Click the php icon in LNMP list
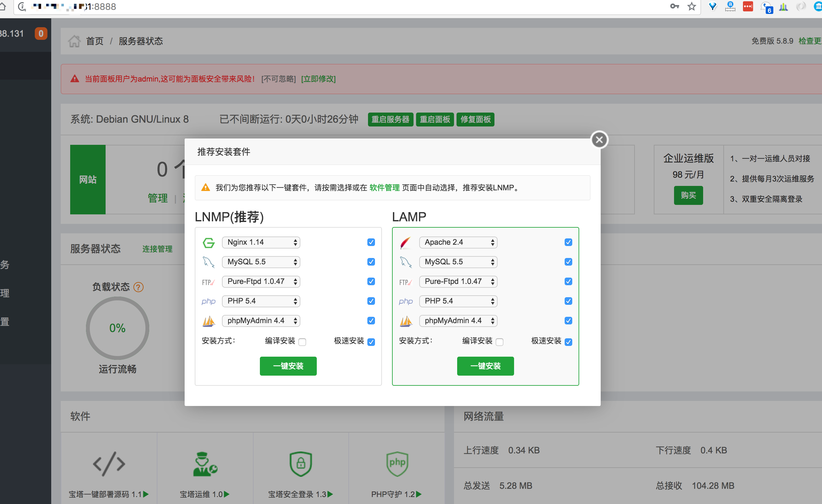The width and height of the screenshot is (822, 504). pyautogui.click(x=208, y=302)
